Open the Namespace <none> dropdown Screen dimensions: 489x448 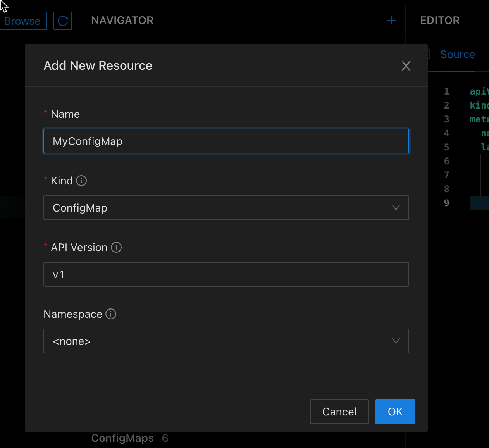click(x=226, y=341)
